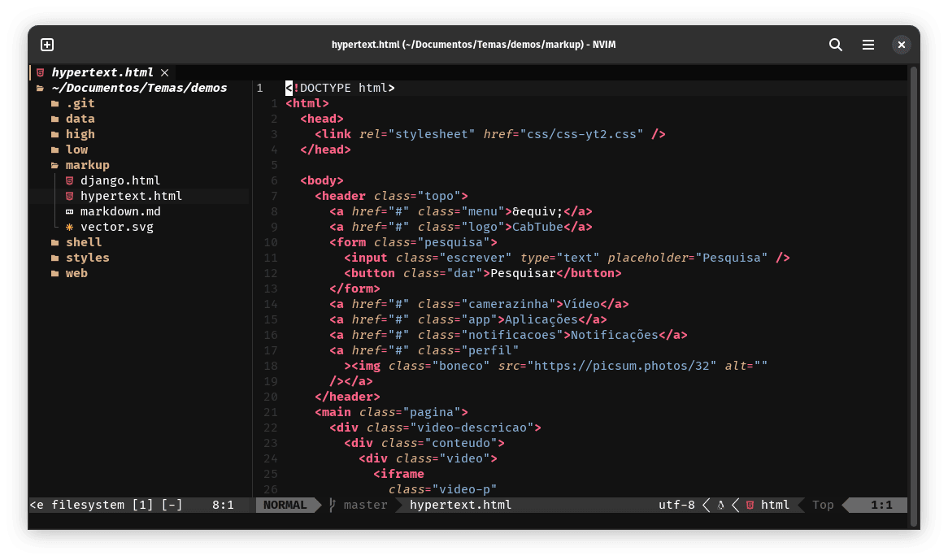Expand the data folder
Image resolution: width=948 pixels, height=560 pixels.
pos(80,119)
